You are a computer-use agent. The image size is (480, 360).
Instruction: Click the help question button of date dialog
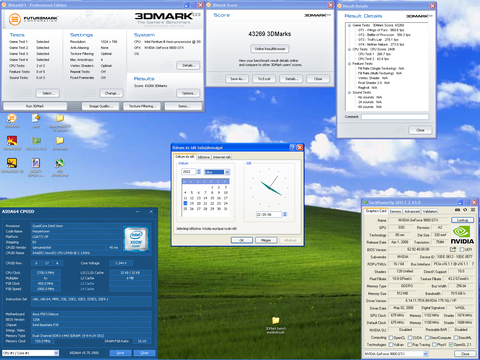tap(292, 147)
